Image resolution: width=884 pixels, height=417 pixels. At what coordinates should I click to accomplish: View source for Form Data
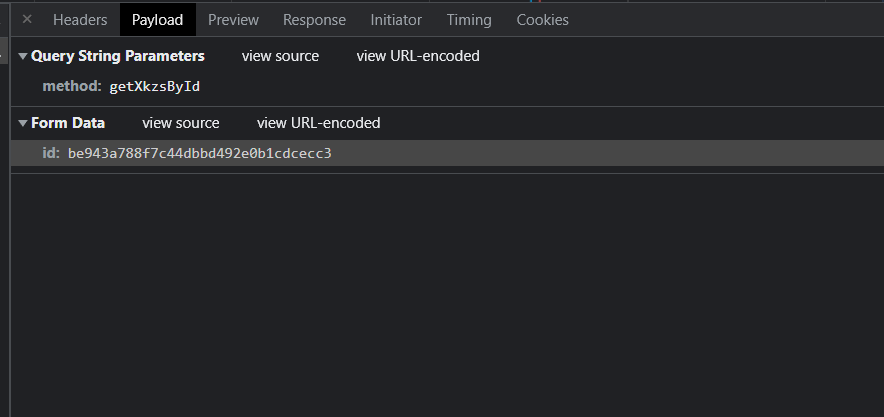[x=181, y=123]
